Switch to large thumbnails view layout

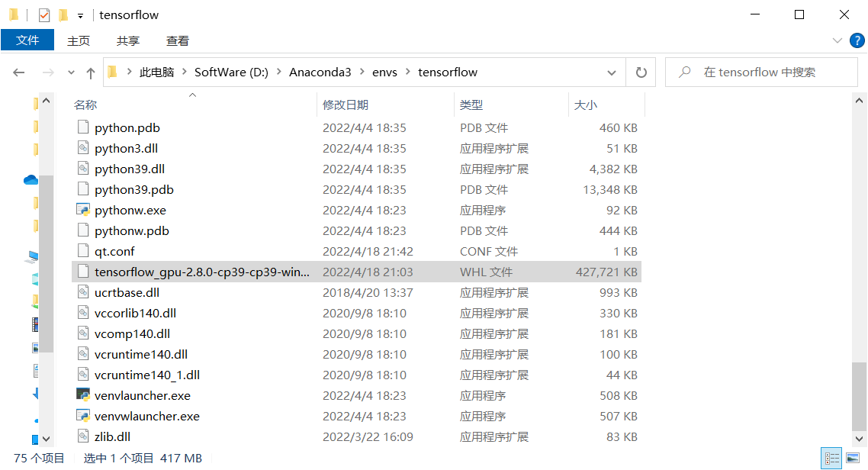tap(853, 458)
